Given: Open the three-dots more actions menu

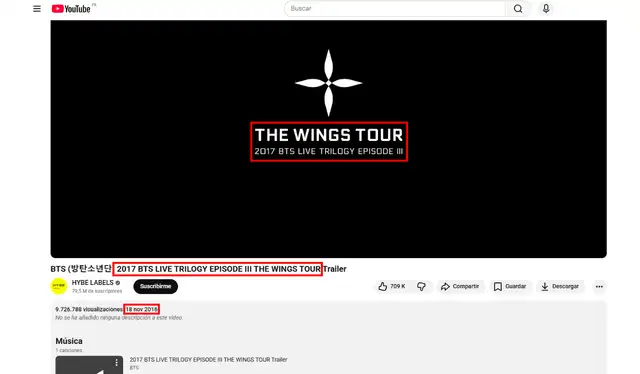Looking at the screenshot, I should click(x=599, y=286).
